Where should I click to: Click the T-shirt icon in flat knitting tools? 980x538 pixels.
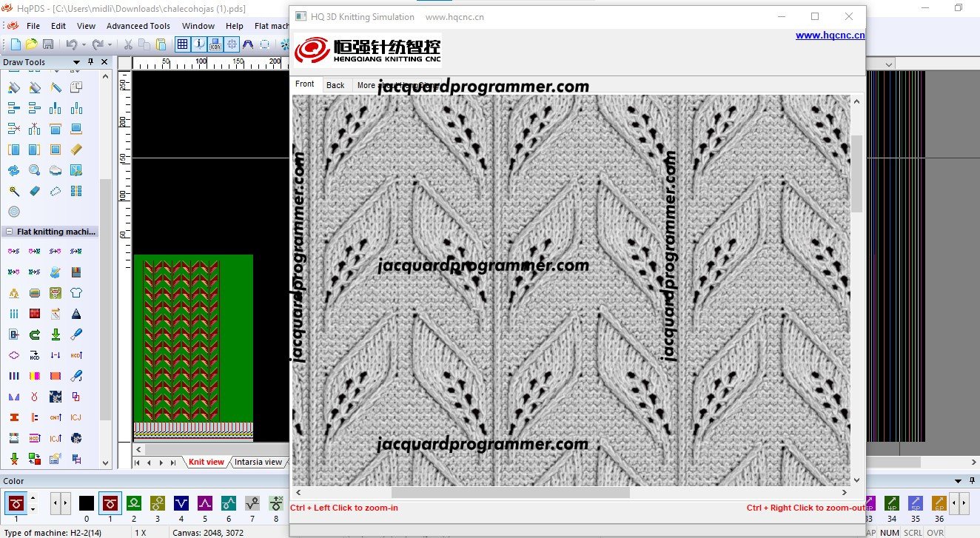coord(75,293)
